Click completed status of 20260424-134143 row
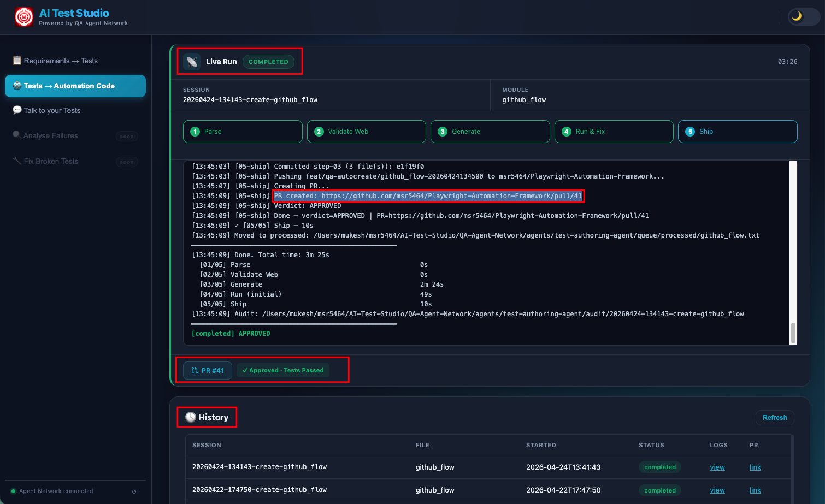The width and height of the screenshot is (825, 504). pos(660,467)
